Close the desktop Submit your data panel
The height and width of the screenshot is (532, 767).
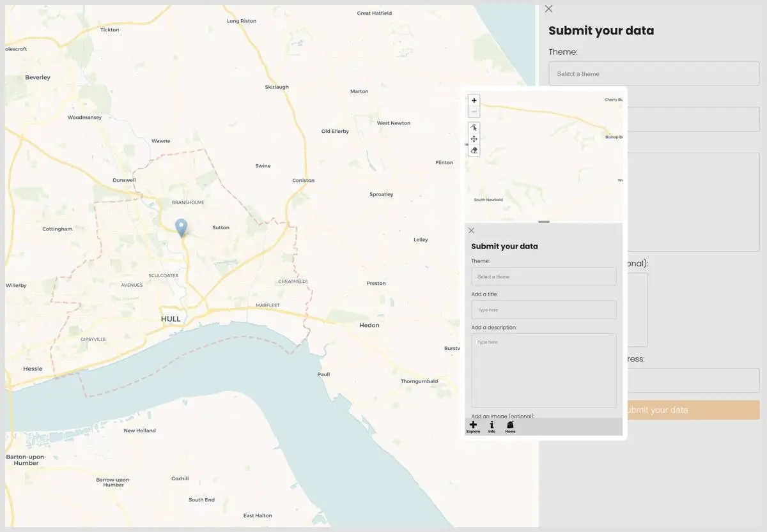(x=548, y=9)
